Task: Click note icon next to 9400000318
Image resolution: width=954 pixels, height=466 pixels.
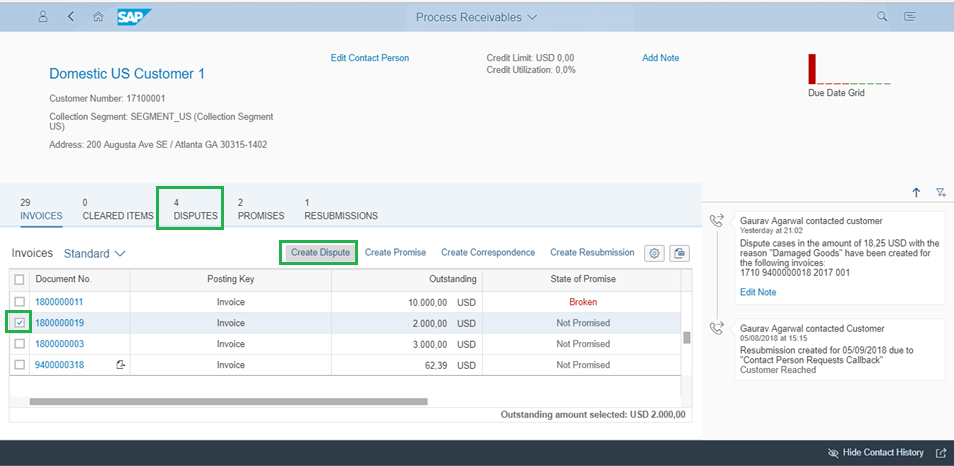Action: [120, 364]
